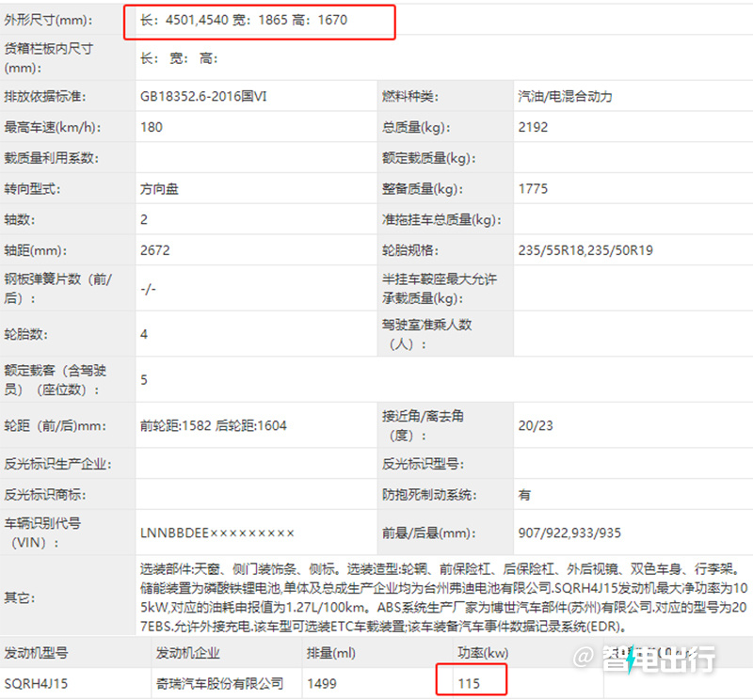Click the 总质量(kg) label
753x700 pixels.
click(416, 127)
